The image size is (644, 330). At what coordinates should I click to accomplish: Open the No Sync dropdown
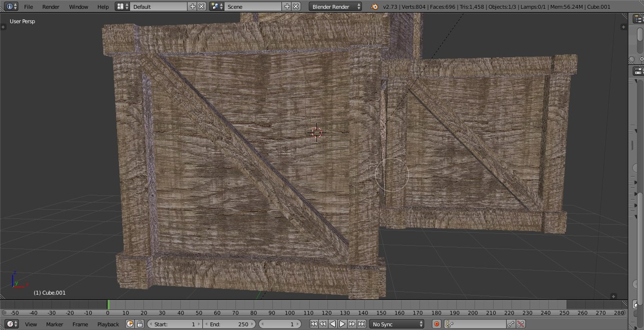pyautogui.click(x=396, y=324)
